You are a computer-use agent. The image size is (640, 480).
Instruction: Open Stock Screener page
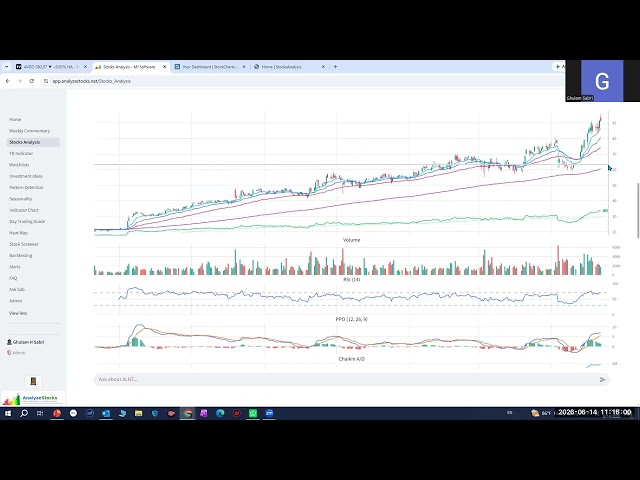[x=24, y=244]
